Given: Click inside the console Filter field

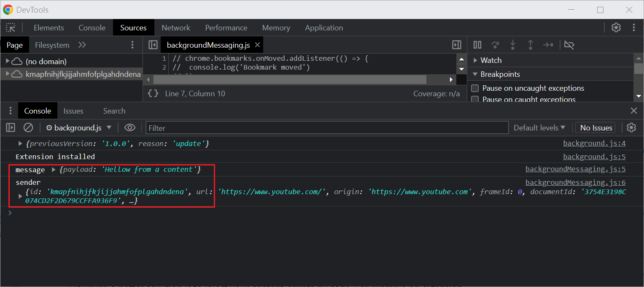Looking at the screenshot, I should tap(327, 127).
